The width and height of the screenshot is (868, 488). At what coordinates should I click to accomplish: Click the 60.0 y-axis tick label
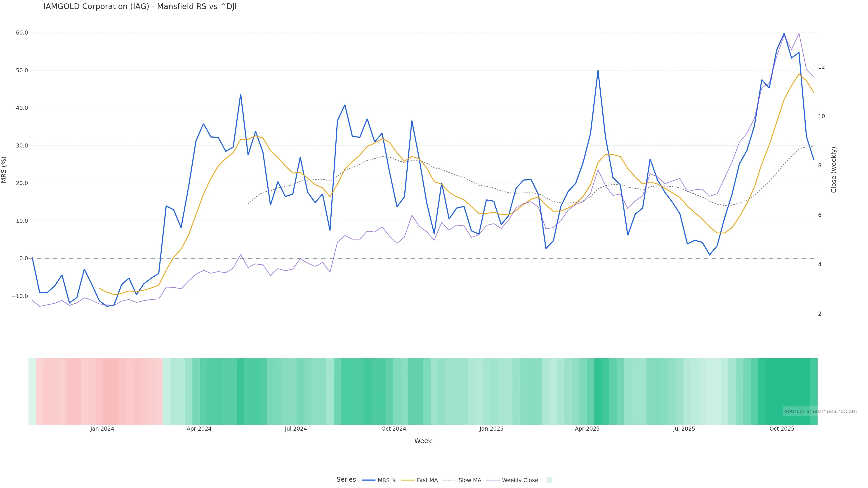pyautogui.click(x=22, y=33)
